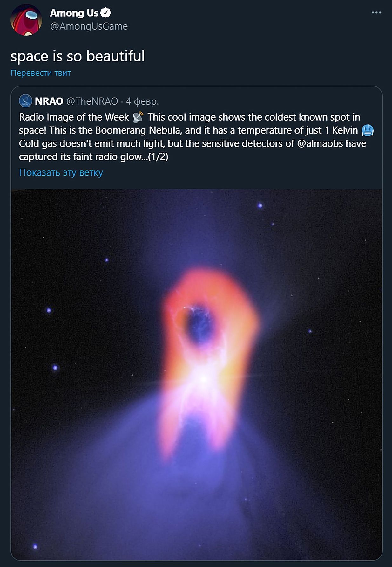Click the Among Us red crewmate avatar
392x567 pixels.
(x=26, y=20)
